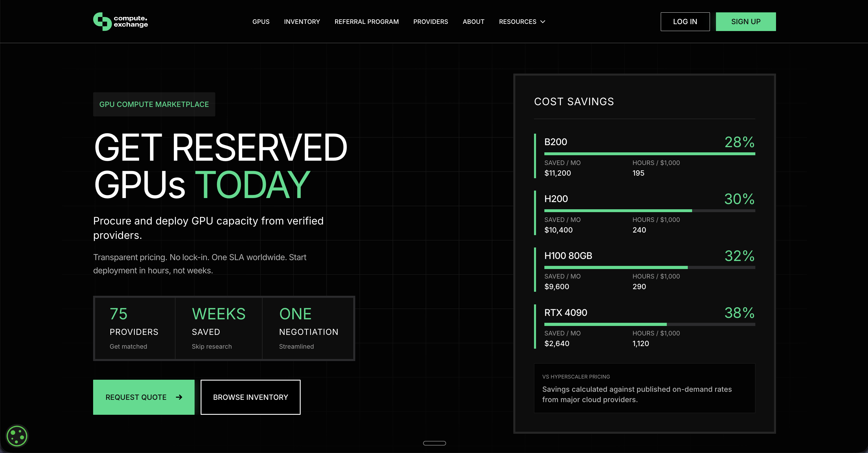Screen dimensions: 868x453
Task: Open the GPUs menu item
Action: [x=261, y=22]
